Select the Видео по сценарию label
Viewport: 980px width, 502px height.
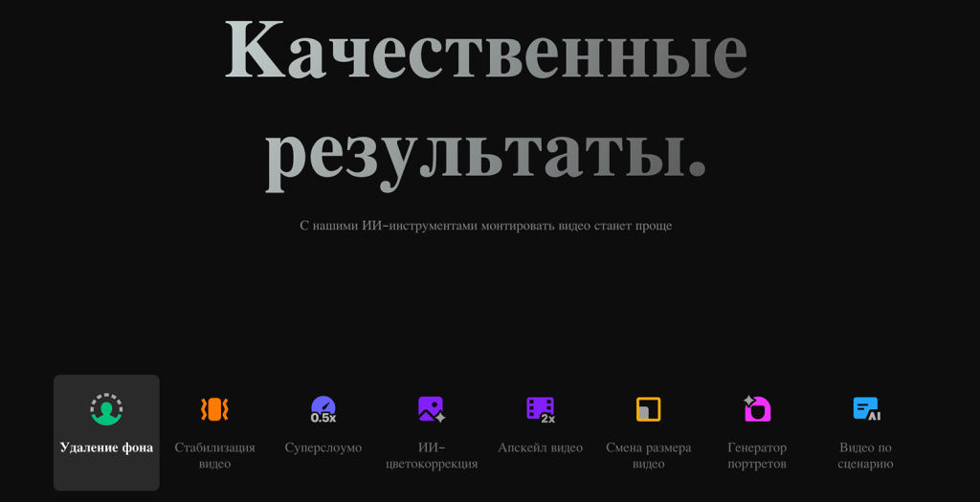[x=866, y=455]
